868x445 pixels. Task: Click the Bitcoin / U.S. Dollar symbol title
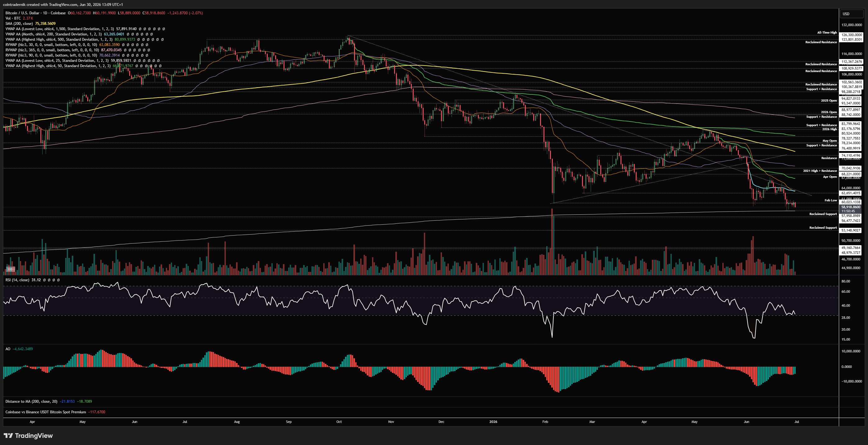tap(35, 13)
